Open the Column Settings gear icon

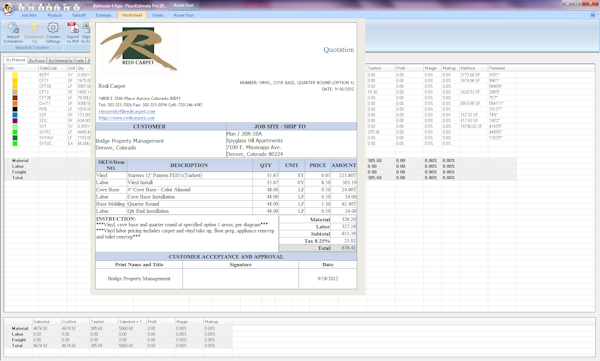pyautogui.click(x=53, y=28)
